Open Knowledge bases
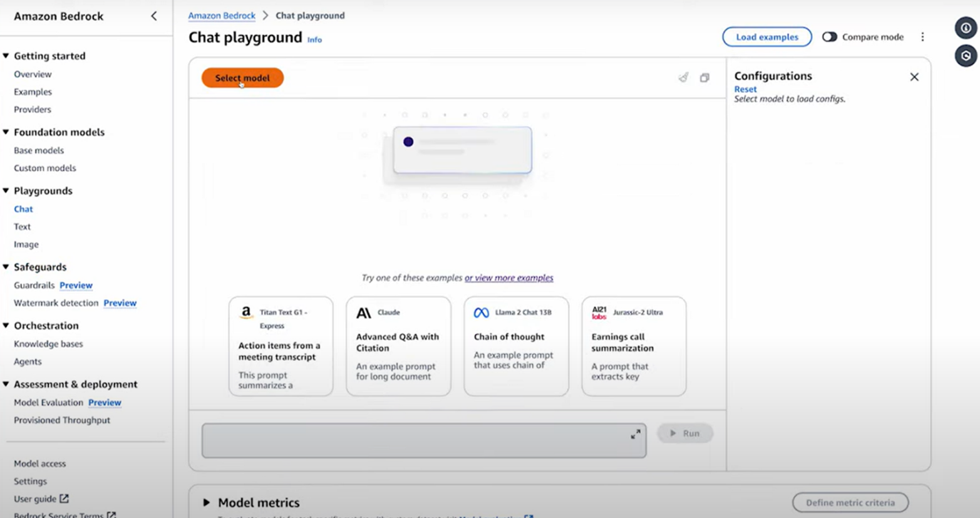980x518 pixels. 48,344
